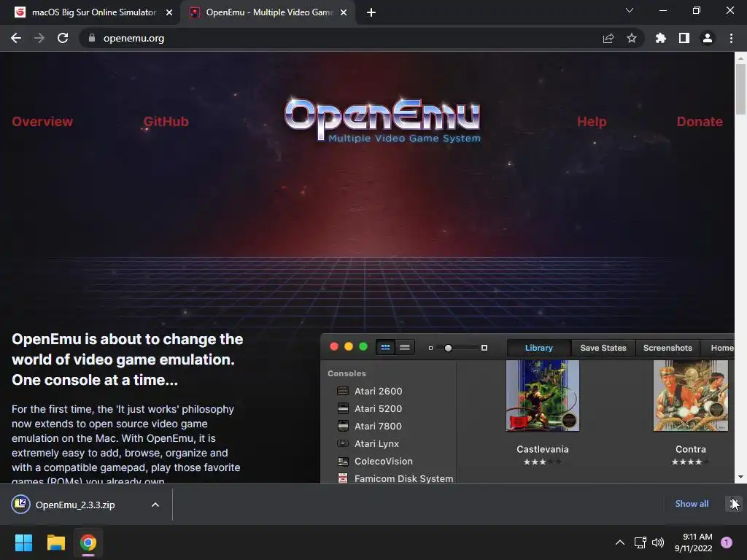This screenshot has width=747, height=560.
Task: Click the page vertical scrollbar thumb
Action: 740,89
